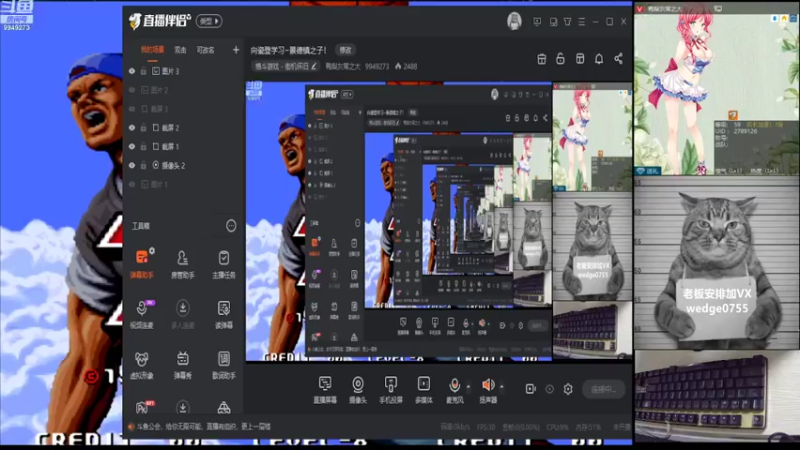Open the settings gear in bottom bar
The width and height of the screenshot is (800, 450).
point(568,389)
